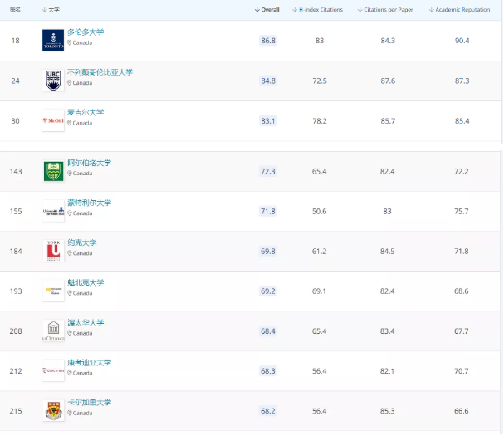This screenshot has width=504, height=436.
Task: Click the McGill University logo
Action: [x=53, y=121]
